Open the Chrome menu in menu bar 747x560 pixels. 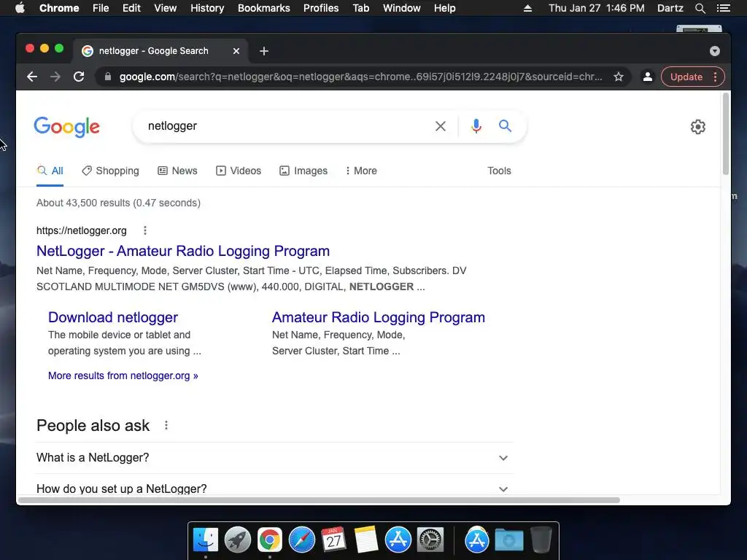59,8
